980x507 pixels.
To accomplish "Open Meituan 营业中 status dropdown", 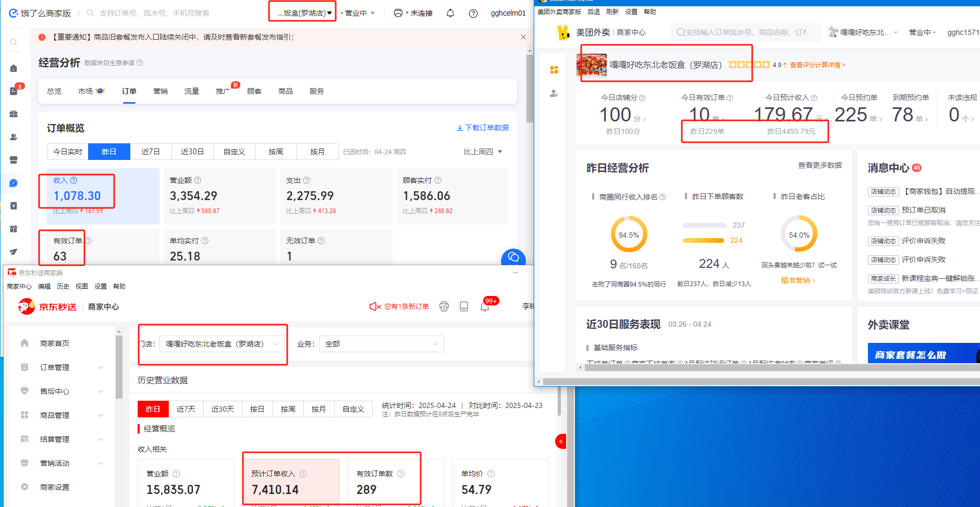I will click(x=923, y=32).
